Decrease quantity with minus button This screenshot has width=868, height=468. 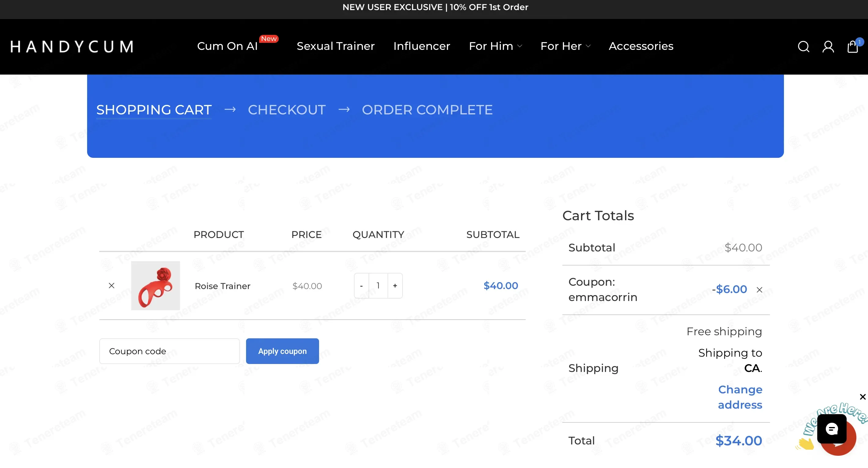(361, 286)
